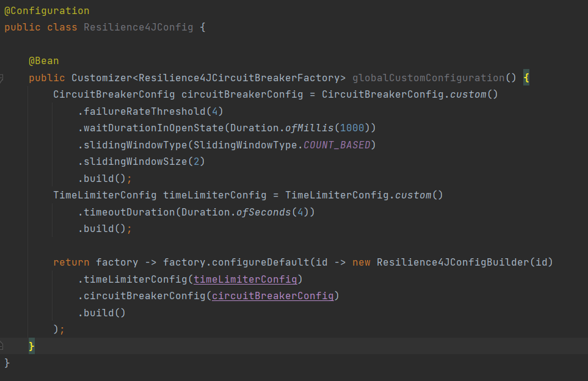Click the underlined circuitBreakerConfig argument
The width and height of the screenshot is (588, 381).
[272, 296]
